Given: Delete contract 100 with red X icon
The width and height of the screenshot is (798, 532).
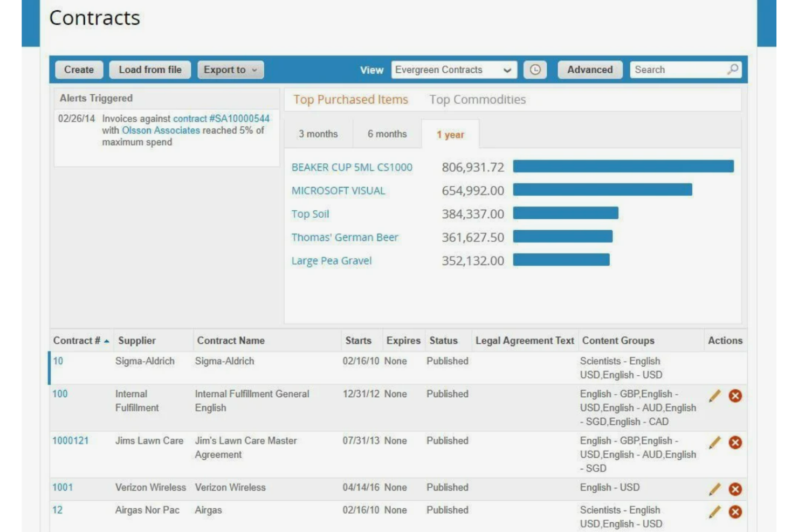Looking at the screenshot, I should (735, 396).
